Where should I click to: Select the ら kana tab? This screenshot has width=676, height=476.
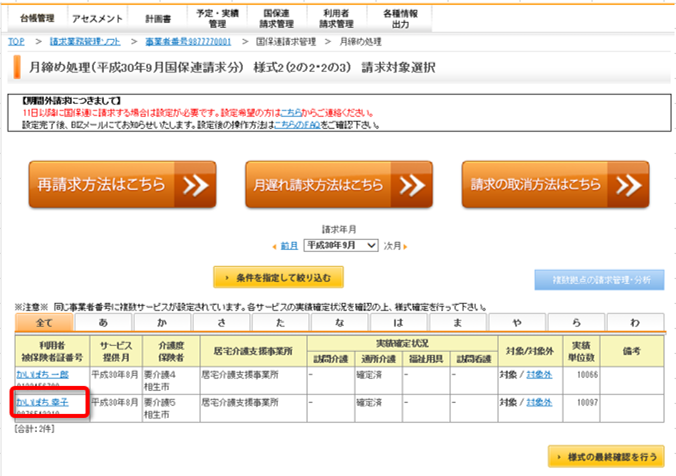point(576,323)
